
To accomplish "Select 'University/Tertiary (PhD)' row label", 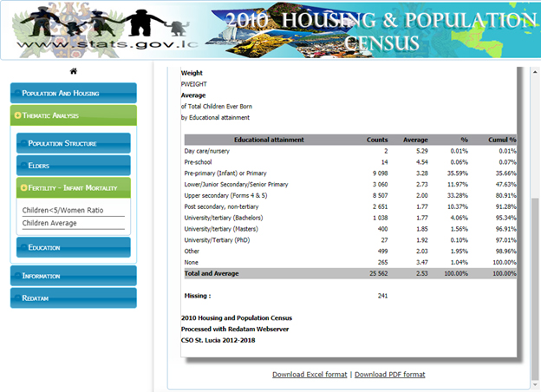I will point(217,240).
